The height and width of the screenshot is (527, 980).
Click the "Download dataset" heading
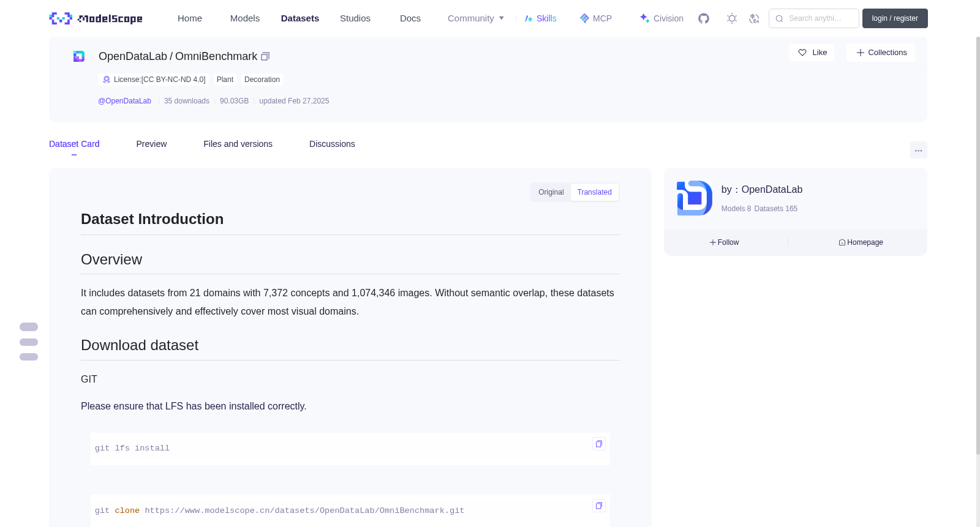click(x=140, y=345)
